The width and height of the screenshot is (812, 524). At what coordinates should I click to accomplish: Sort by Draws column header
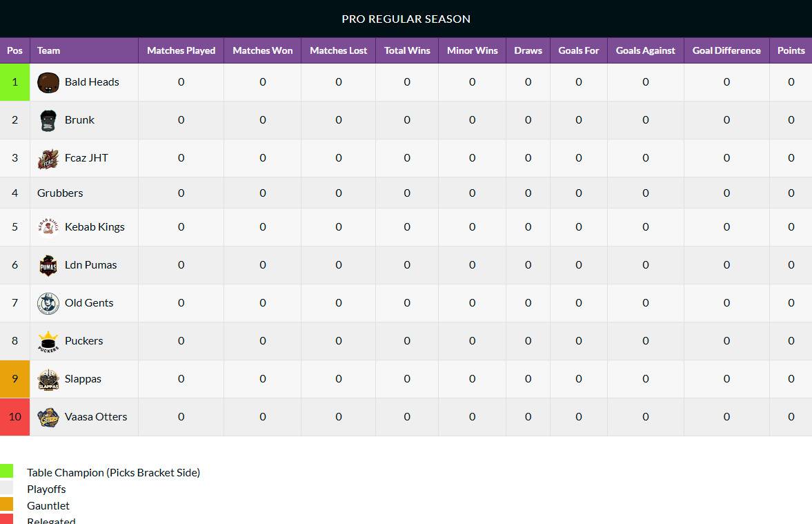528,50
